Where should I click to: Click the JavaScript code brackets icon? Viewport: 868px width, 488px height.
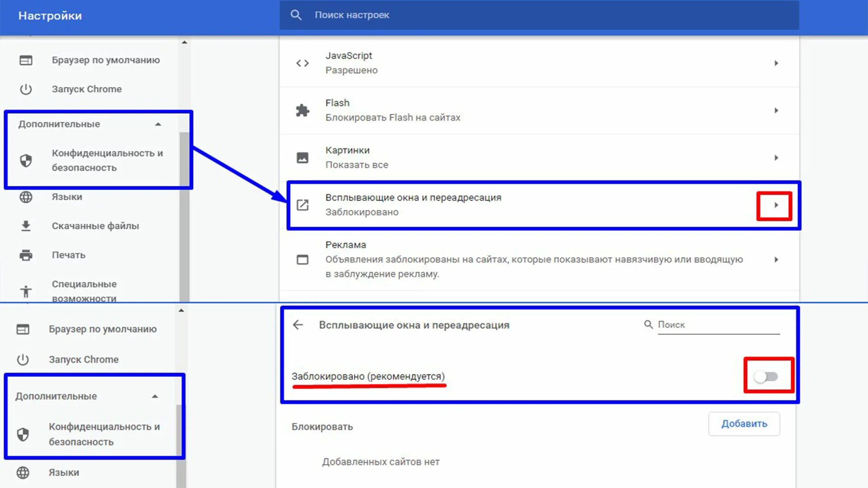click(302, 63)
